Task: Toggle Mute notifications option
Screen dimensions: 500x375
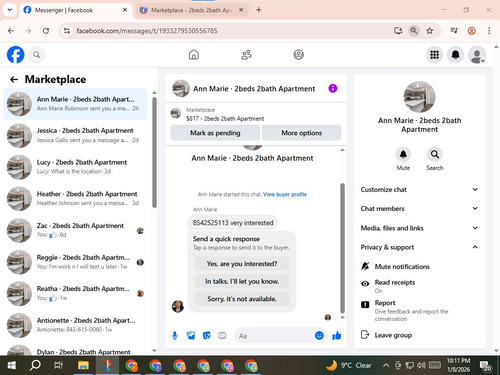Action: pyautogui.click(x=419, y=267)
